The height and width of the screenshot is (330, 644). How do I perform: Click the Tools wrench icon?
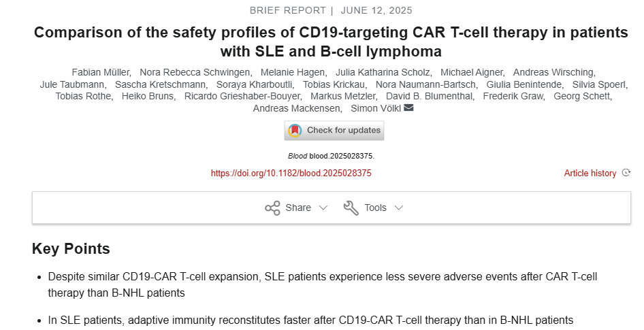[x=351, y=208]
